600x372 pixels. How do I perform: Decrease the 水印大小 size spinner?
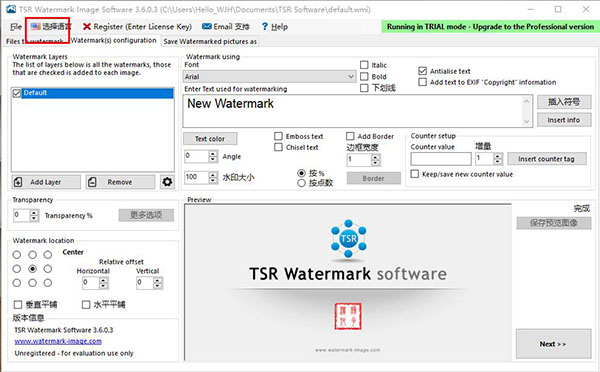click(213, 180)
